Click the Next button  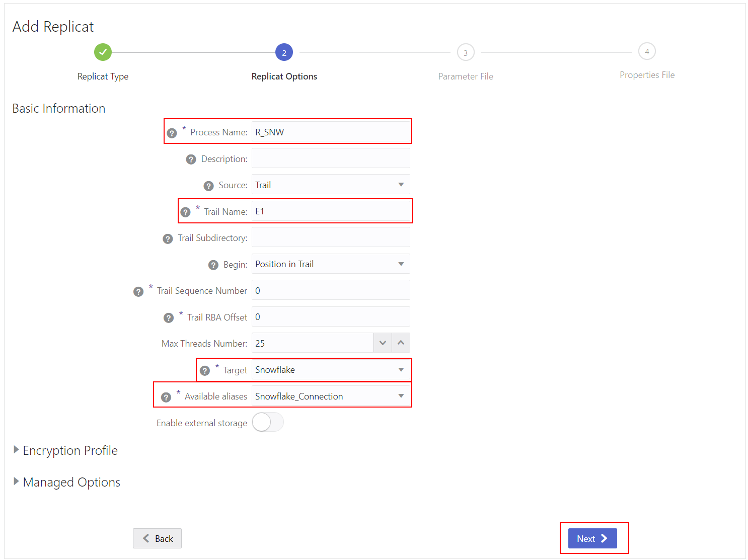pos(593,538)
